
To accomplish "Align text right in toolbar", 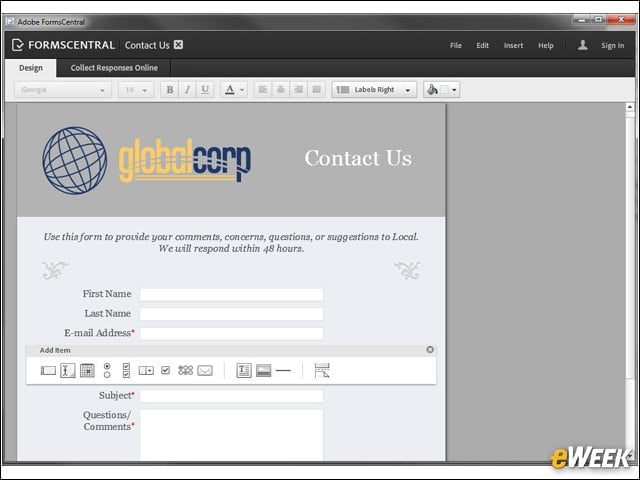I will [x=298, y=90].
